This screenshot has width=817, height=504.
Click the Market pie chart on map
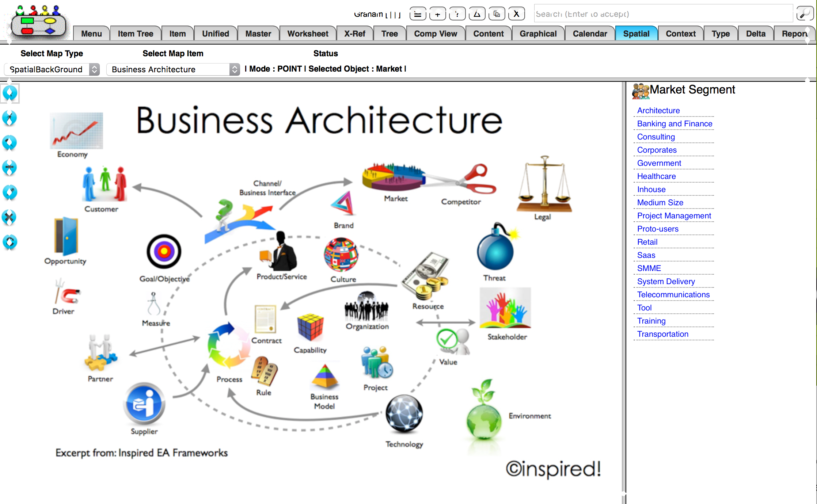click(x=393, y=177)
